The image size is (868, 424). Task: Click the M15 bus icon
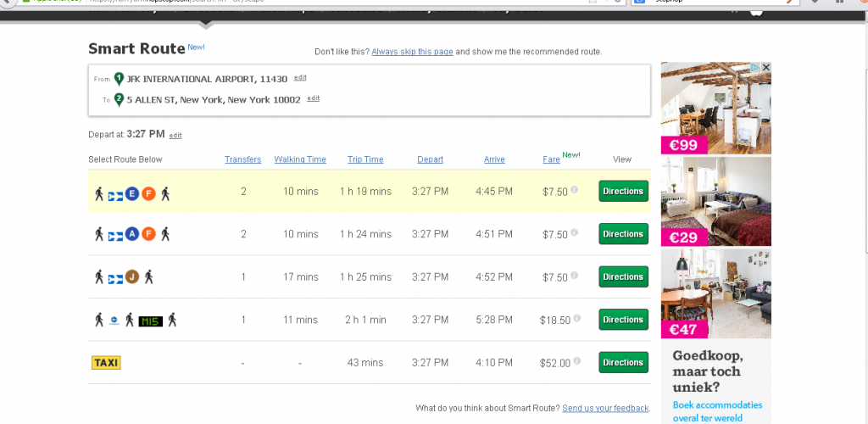pyautogui.click(x=150, y=321)
